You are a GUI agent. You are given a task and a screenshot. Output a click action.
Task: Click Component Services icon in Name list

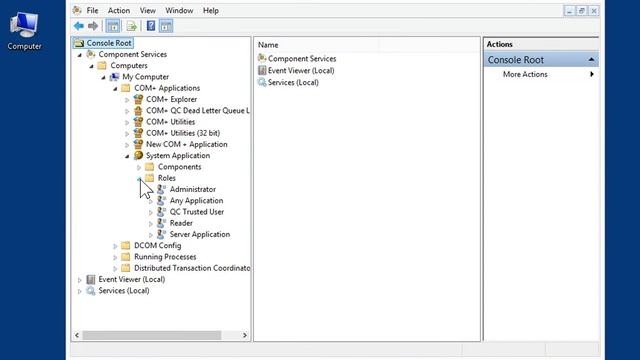tap(262, 58)
